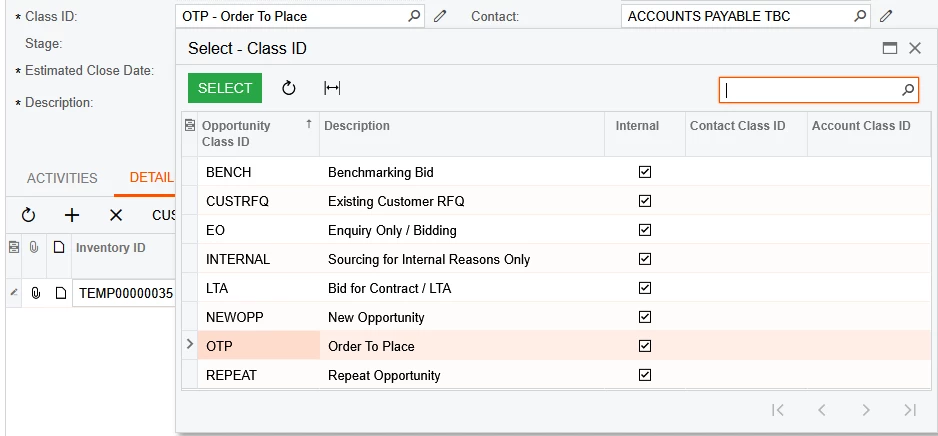
Task: Delete row with the X icon
Action: pos(116,215)
